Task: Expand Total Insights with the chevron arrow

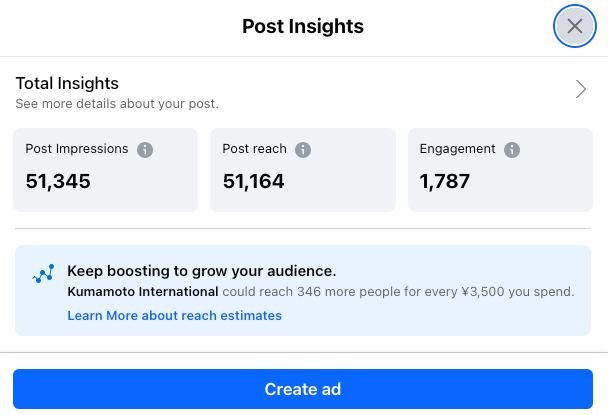Action: point(581,90)
